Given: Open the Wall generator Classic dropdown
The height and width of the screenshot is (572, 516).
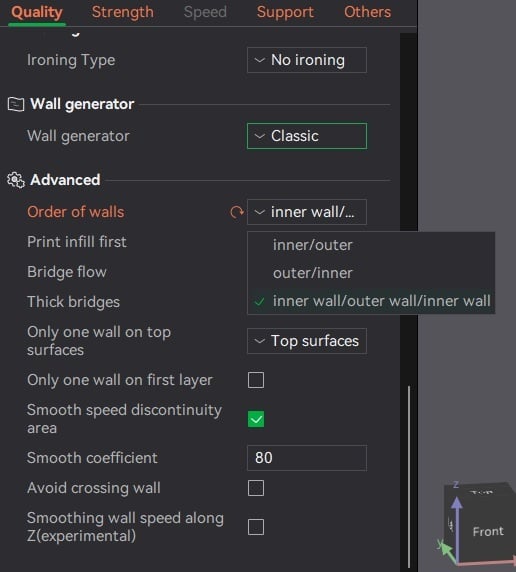Looking at the screenshot, I should tap(307, 136).
